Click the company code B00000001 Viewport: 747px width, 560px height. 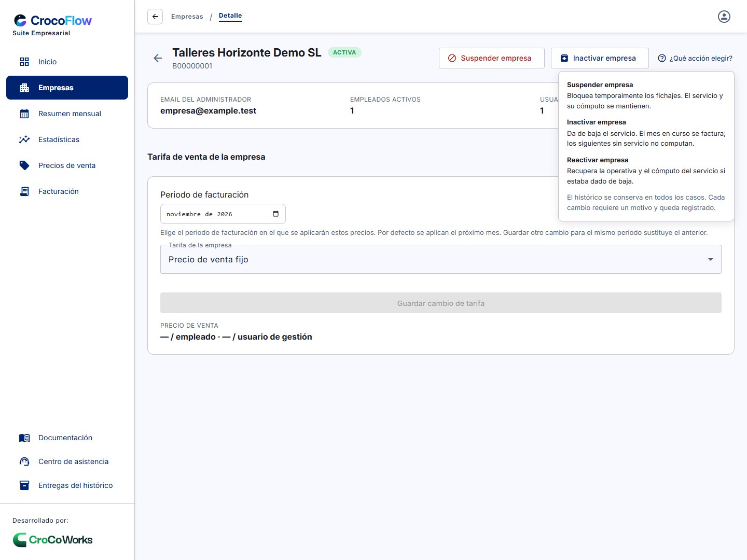point(192,66)
